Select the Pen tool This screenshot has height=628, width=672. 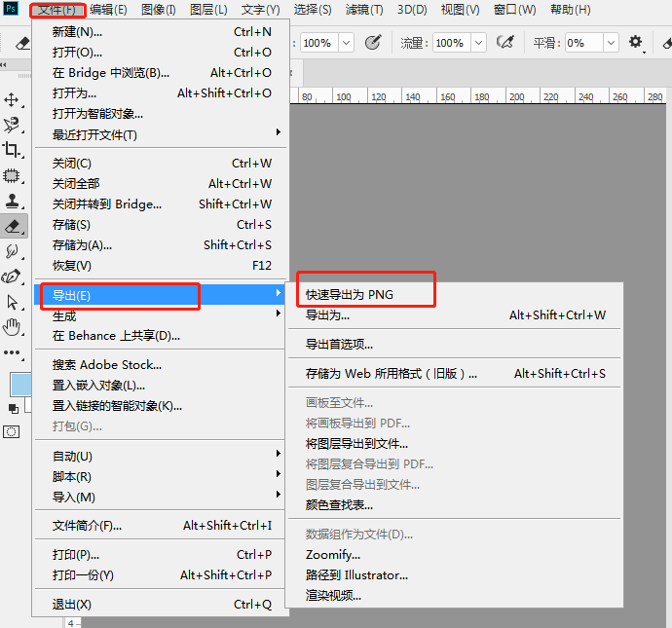pos(12,277)
